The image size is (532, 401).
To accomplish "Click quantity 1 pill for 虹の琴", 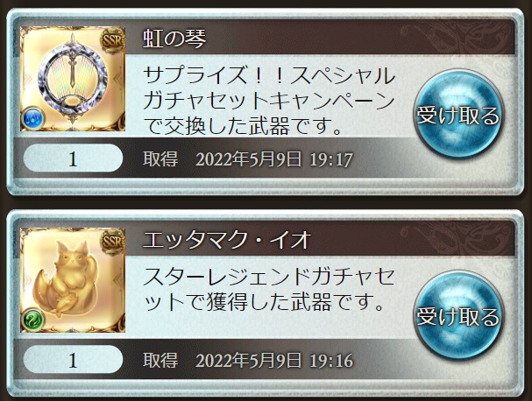I will (x=74, y=158).
